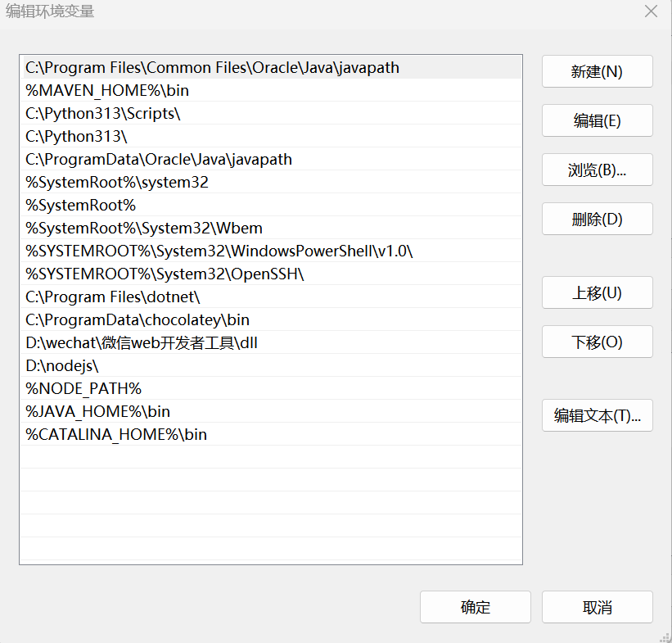672x643 pixels.
Task: Click the 编辑(E) button
Action: pos(597,120)
